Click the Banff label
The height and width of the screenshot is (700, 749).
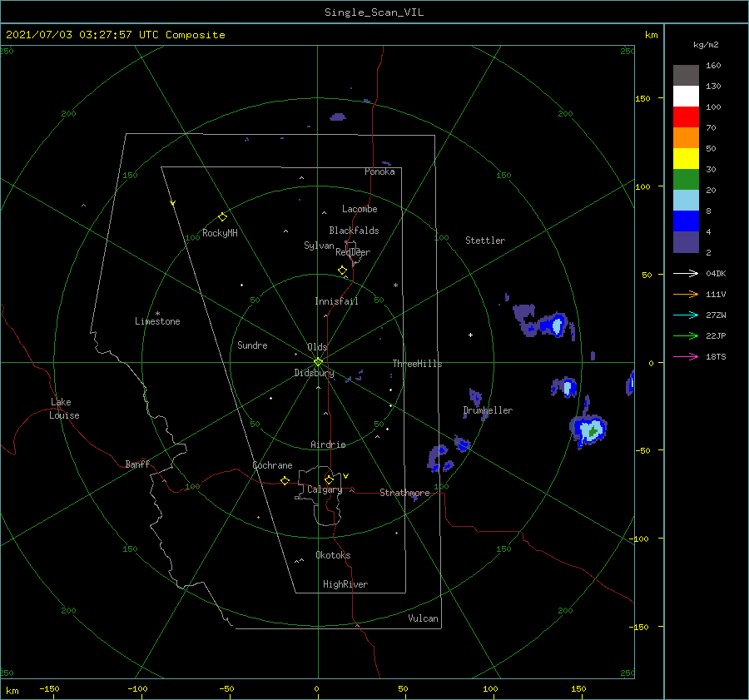click(x=137, y=464)
